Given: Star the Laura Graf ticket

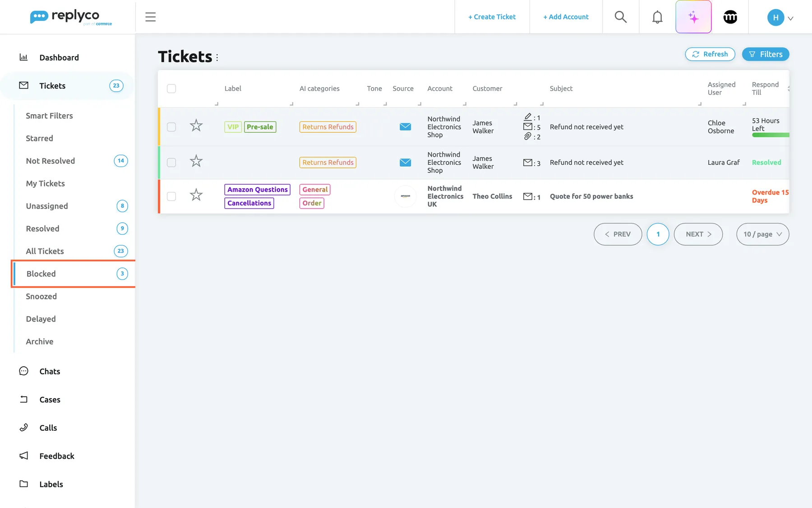Looking at the screenshot, I should [196, 161].
